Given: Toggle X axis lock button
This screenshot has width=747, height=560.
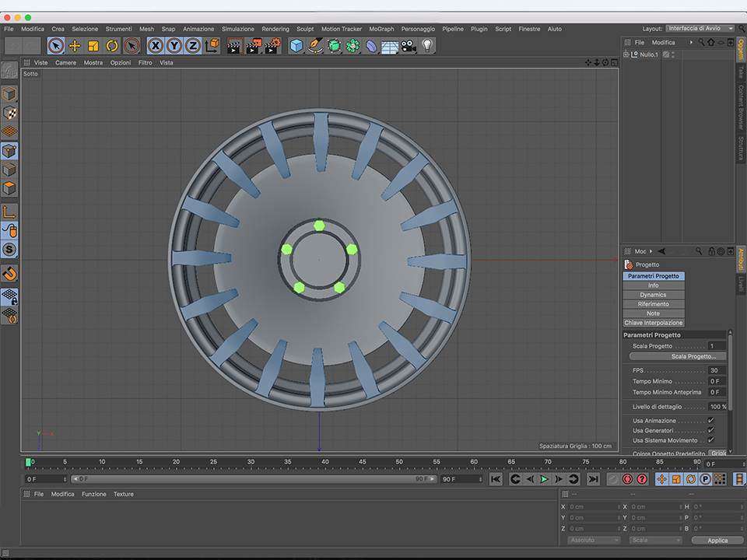Looking at the screenshot, I should pos(156,46).
